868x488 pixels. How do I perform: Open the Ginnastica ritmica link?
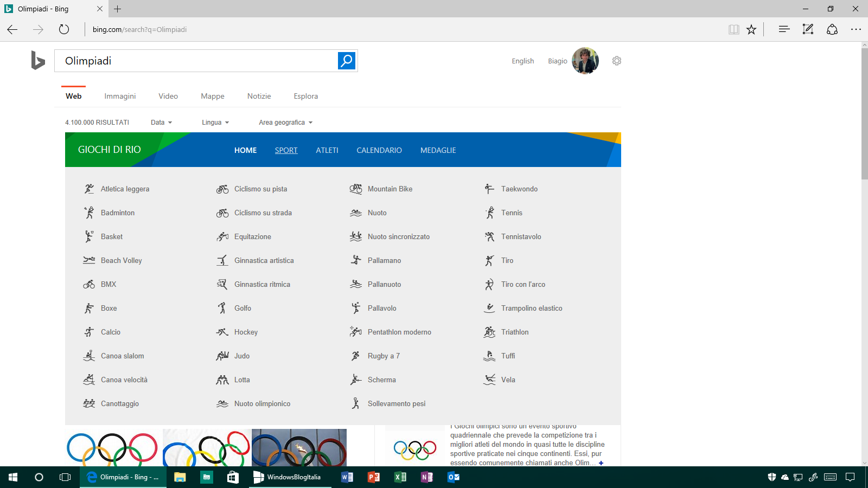262,284
